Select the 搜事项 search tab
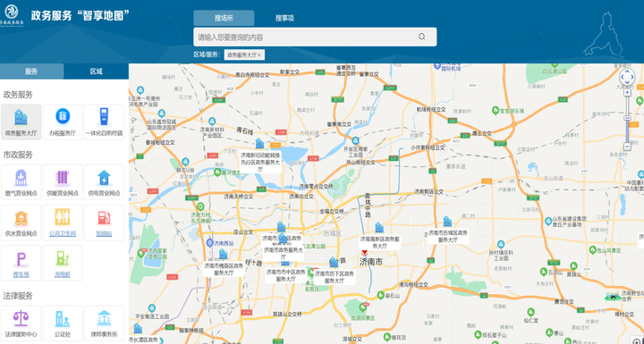This screenshot has height=344, width=644. click(284, 18)
